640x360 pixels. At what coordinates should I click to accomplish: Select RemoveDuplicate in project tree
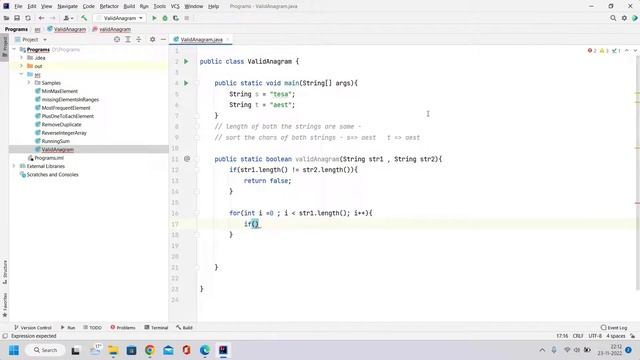61,124
